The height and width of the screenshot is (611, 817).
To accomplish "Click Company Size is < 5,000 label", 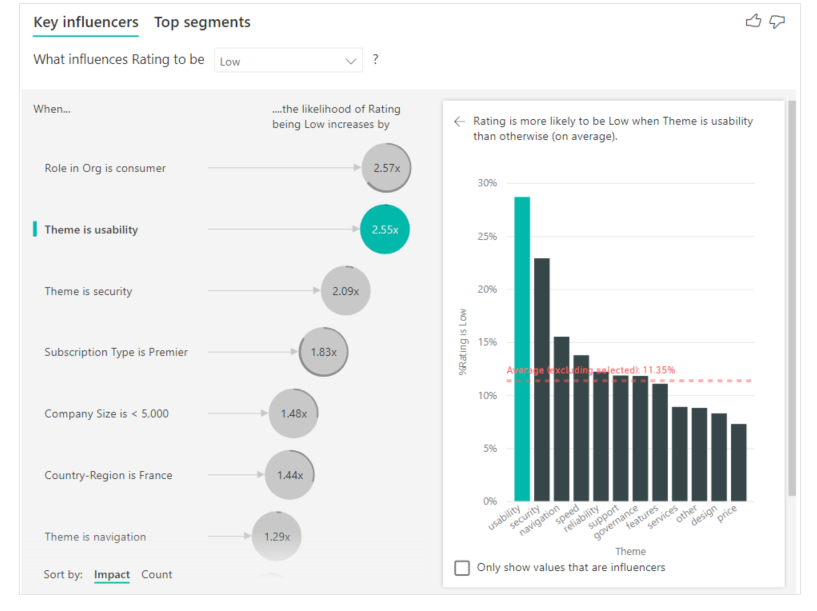I will pyautogui.click(x=106, y=414).
